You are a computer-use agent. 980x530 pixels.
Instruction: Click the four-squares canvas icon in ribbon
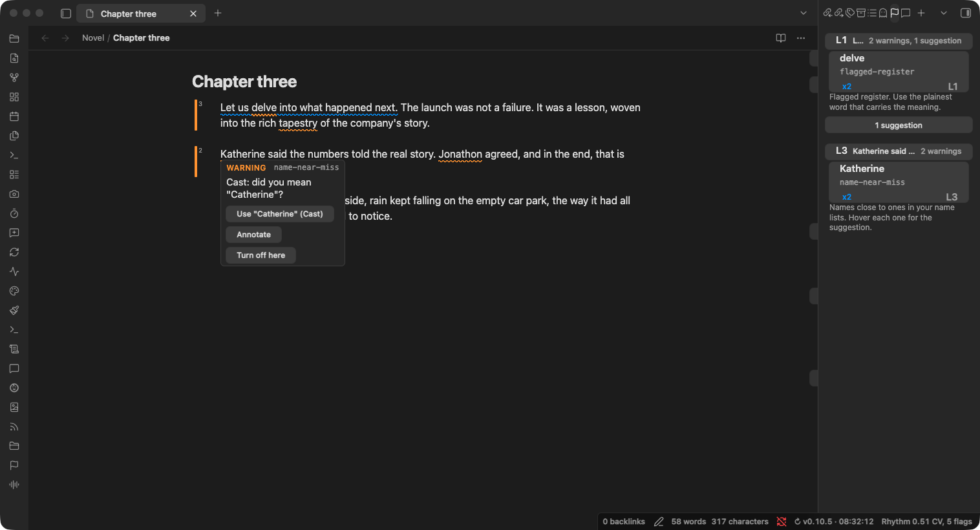14,97
